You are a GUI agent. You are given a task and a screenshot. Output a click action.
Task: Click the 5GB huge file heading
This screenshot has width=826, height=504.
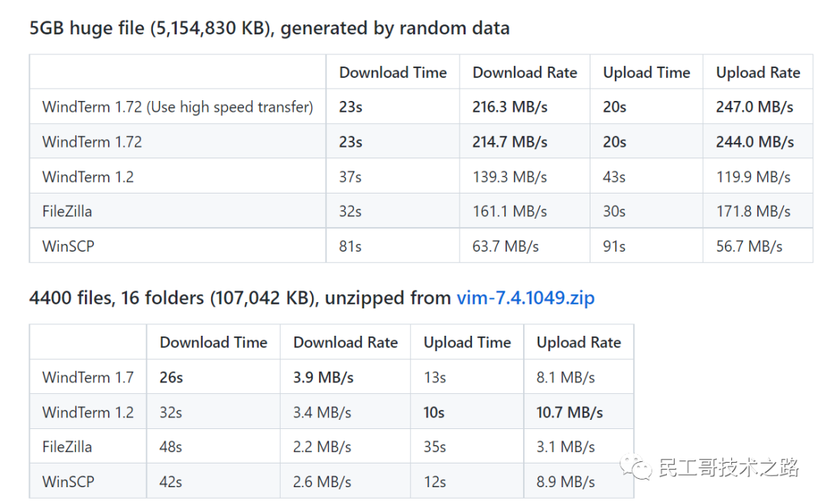click(x=269, y=28)
